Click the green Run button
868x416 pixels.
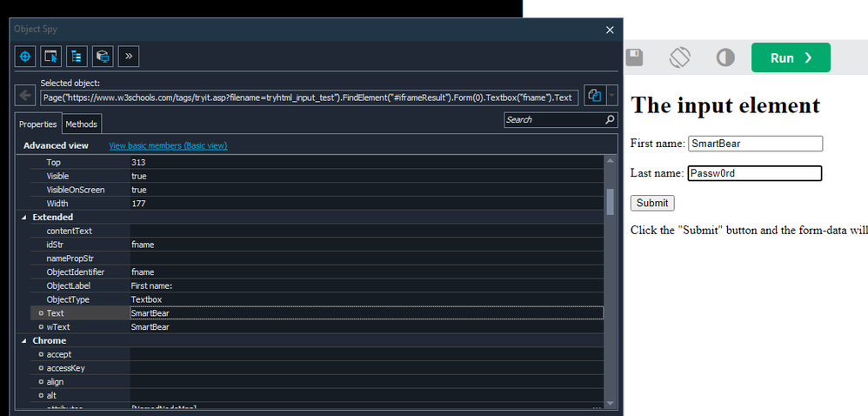(x=791, y=57)
